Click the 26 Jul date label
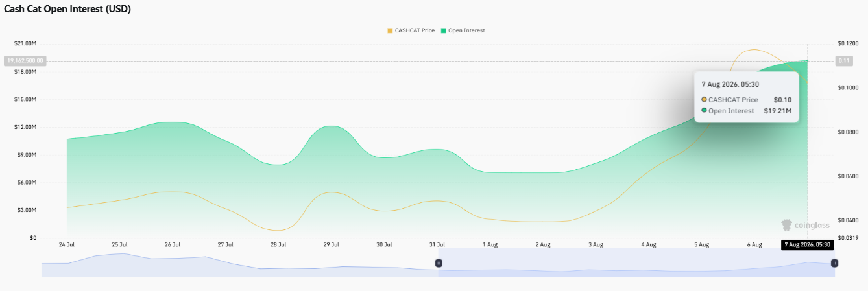The height and width of the screenshot is (291, 868). (x=173, y=245)
